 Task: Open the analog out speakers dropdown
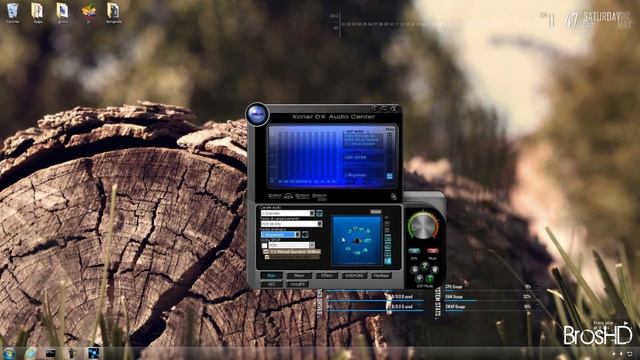point(281,235)
